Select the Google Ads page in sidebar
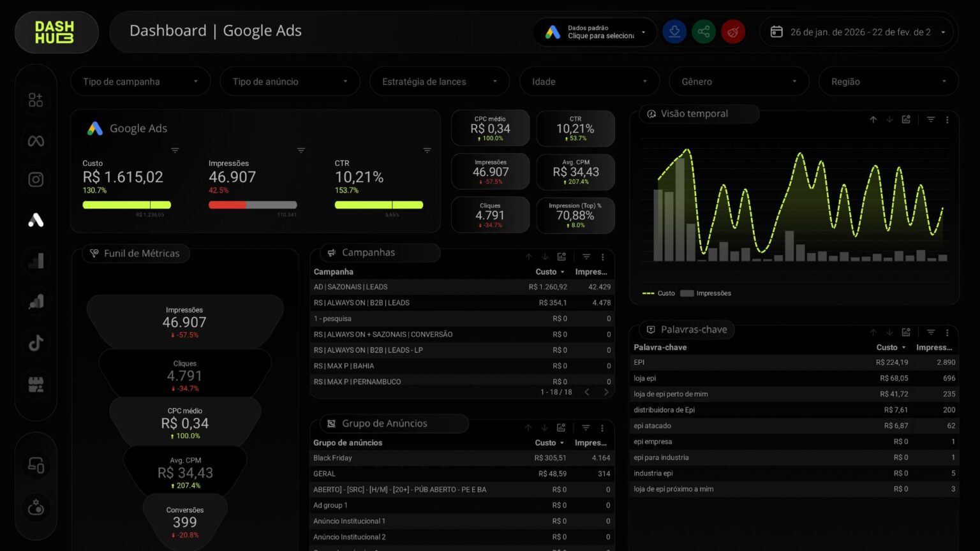980x551 pixels. [x=36, y=220]
